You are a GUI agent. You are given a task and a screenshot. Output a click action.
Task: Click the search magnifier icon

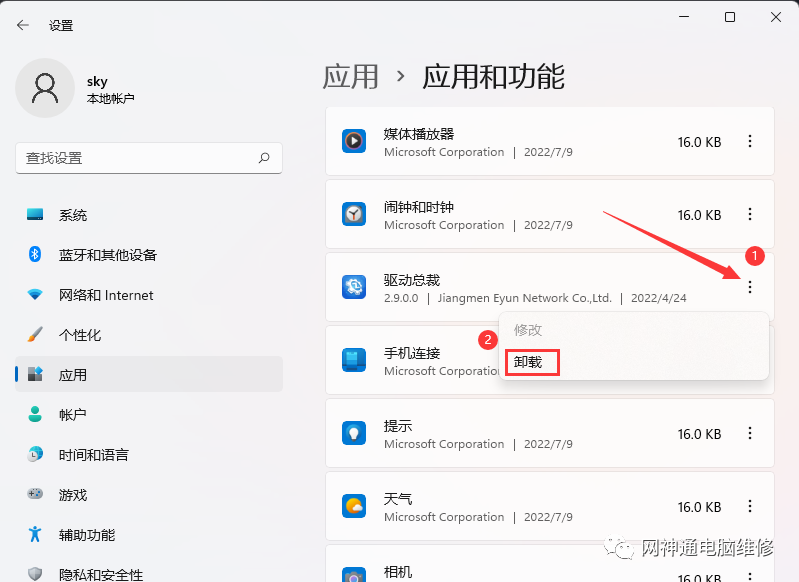coord(264,158)
